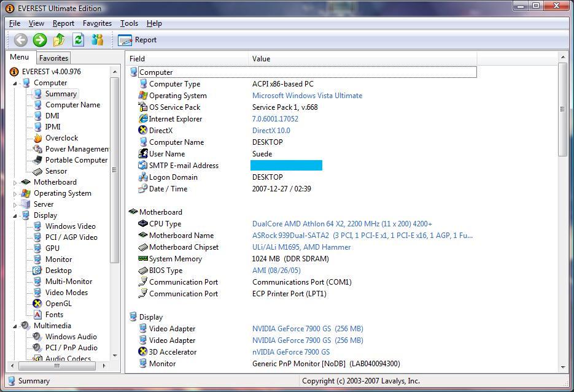
Task: Click the Operating System Windows icon in tree
Action: point(26,193)
